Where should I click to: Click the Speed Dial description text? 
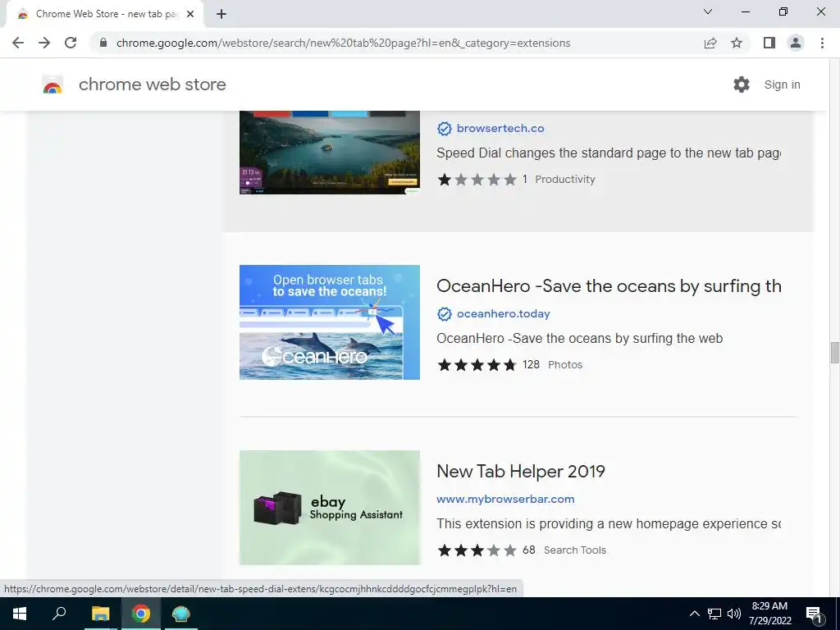[x=609, y=153]
